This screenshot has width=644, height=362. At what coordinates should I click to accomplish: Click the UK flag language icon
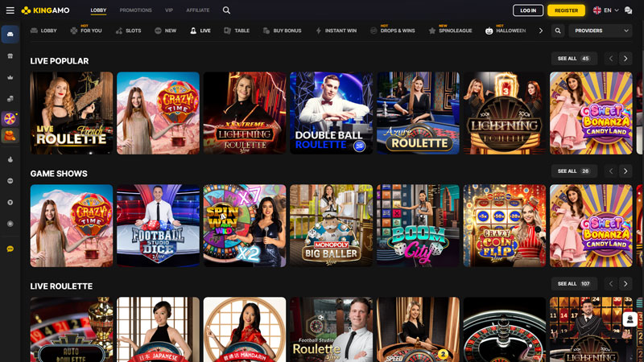click(x=597, y=10)
